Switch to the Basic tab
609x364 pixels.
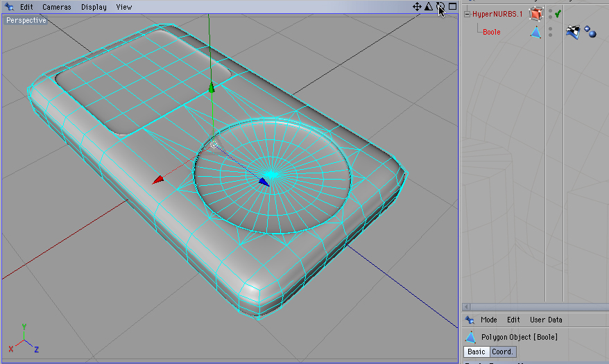coord(476,352)
